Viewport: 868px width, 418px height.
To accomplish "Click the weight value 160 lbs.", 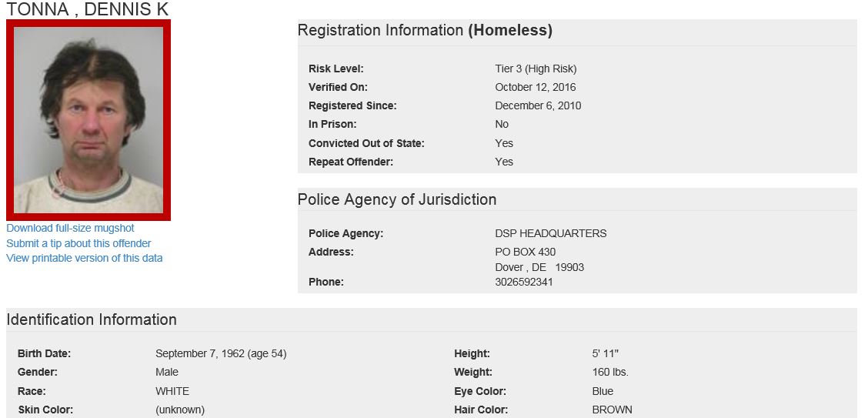I will (x=609, y=372).
